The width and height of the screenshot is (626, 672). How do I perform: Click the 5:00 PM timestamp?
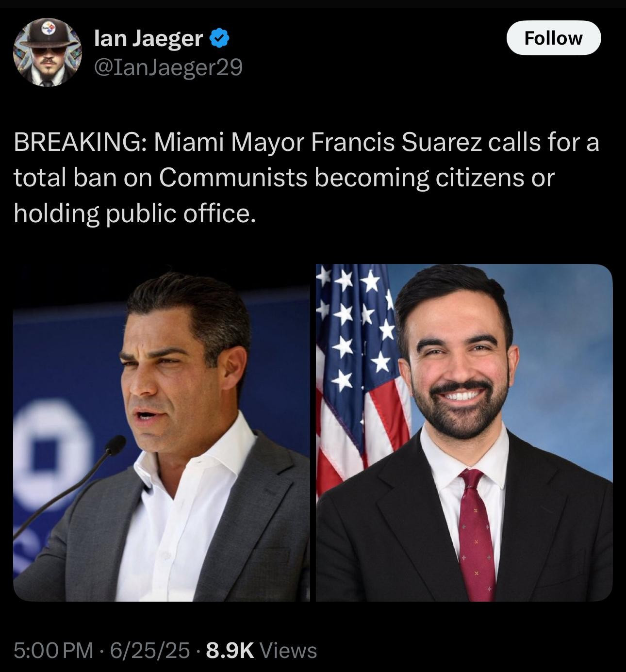click(53, 650)
